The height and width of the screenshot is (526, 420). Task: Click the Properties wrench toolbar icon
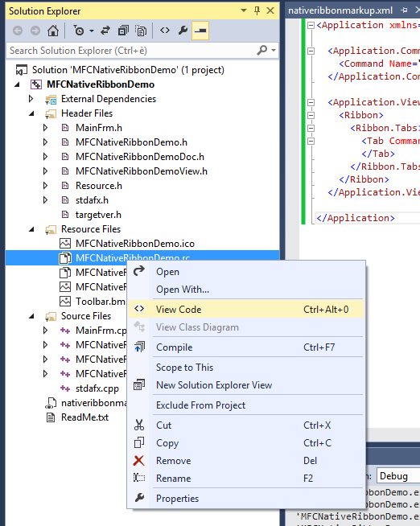(x=183, y=31)
